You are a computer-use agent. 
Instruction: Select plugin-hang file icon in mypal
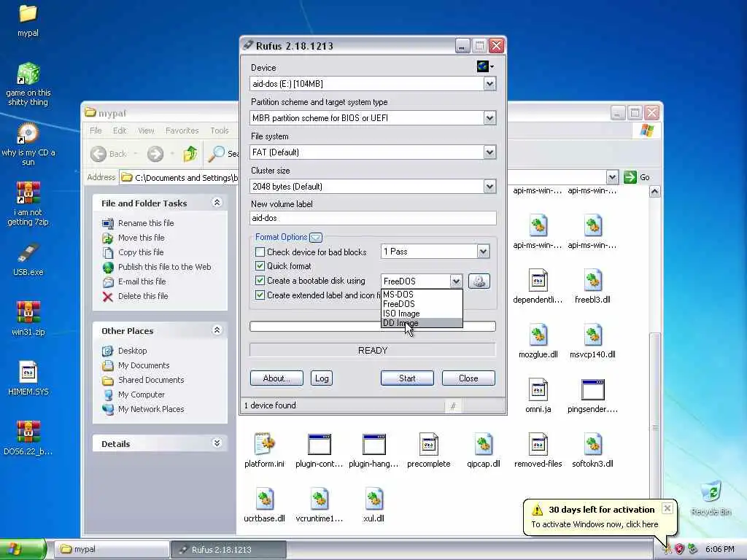[x=373, y=451]
